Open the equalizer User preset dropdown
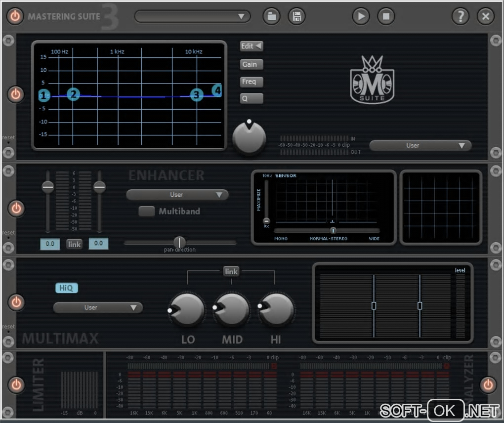 point(420,145)
